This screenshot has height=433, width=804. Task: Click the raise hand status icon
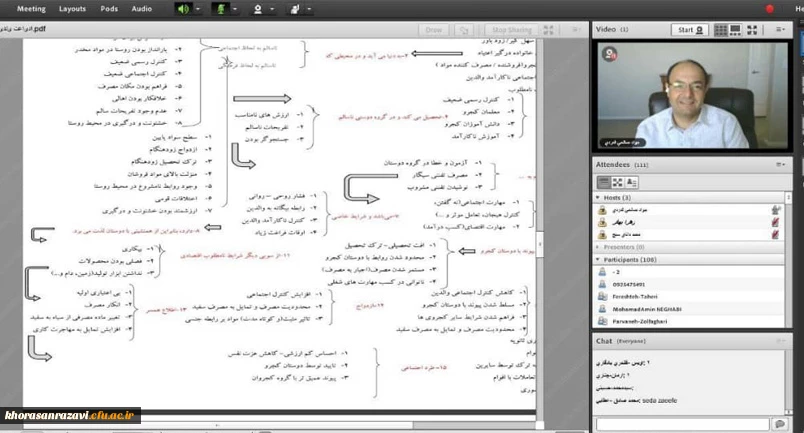point(295,8)
